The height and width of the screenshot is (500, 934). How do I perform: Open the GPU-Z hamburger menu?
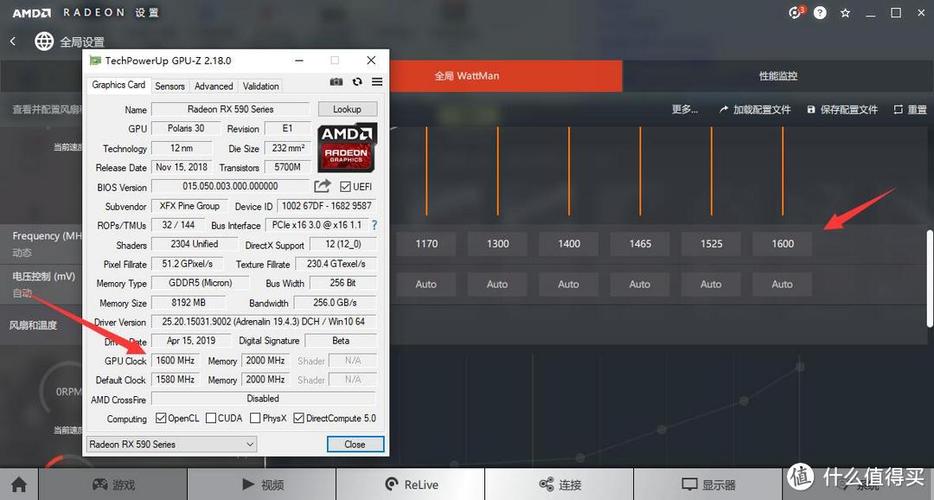(377, 82)
